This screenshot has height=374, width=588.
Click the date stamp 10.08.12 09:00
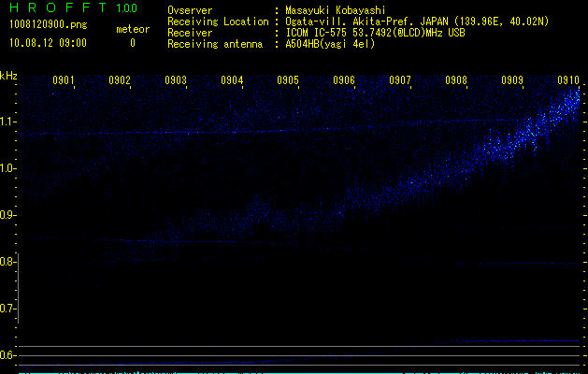pyautogui.click(x=48, y=43)
